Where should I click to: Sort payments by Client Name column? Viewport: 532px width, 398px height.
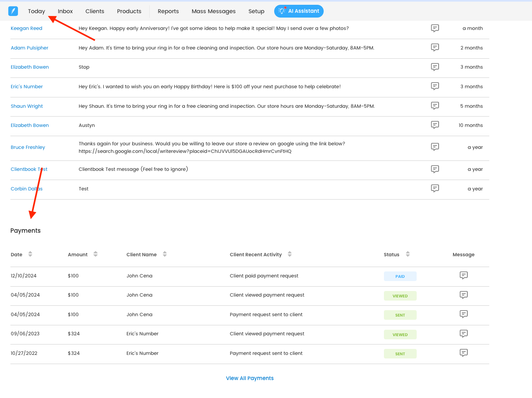165,254
